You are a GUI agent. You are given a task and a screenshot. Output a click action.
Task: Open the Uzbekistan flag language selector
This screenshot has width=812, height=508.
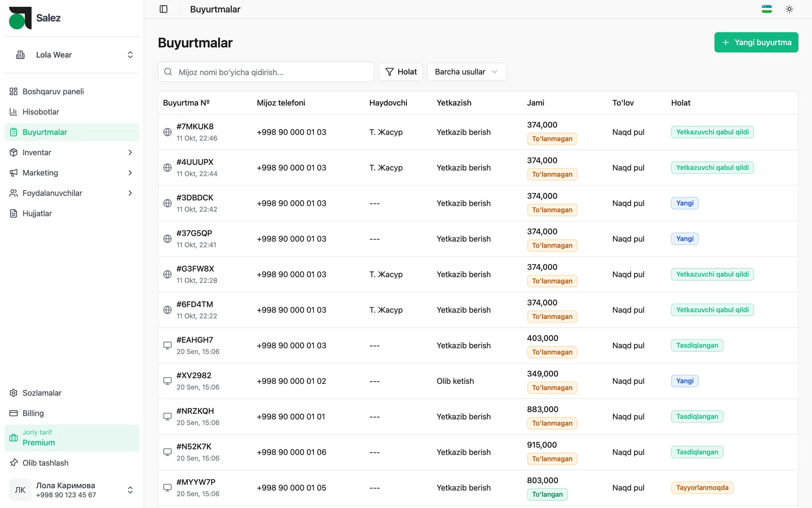766,9
